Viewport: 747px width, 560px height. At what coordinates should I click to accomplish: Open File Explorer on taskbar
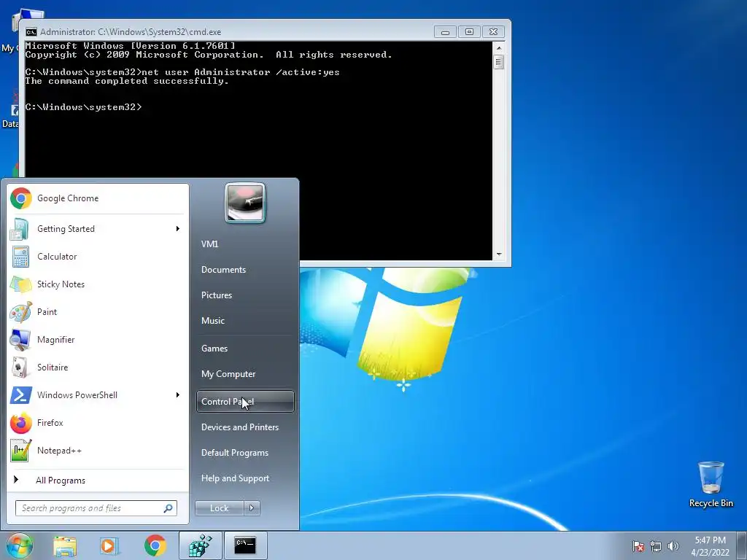pyautogui.click(x=65, y=545)
